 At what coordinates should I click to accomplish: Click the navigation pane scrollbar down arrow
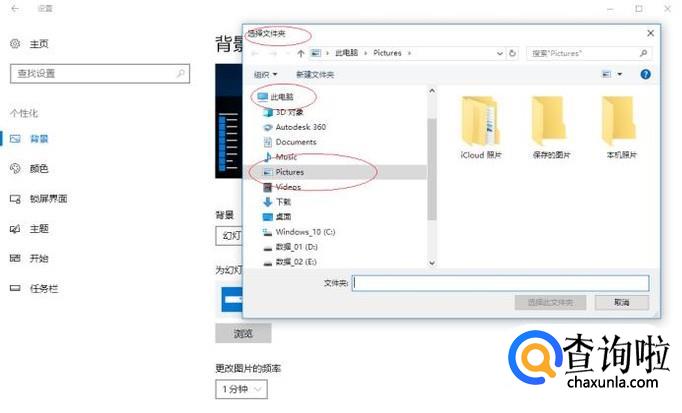[x=432, y=263]
